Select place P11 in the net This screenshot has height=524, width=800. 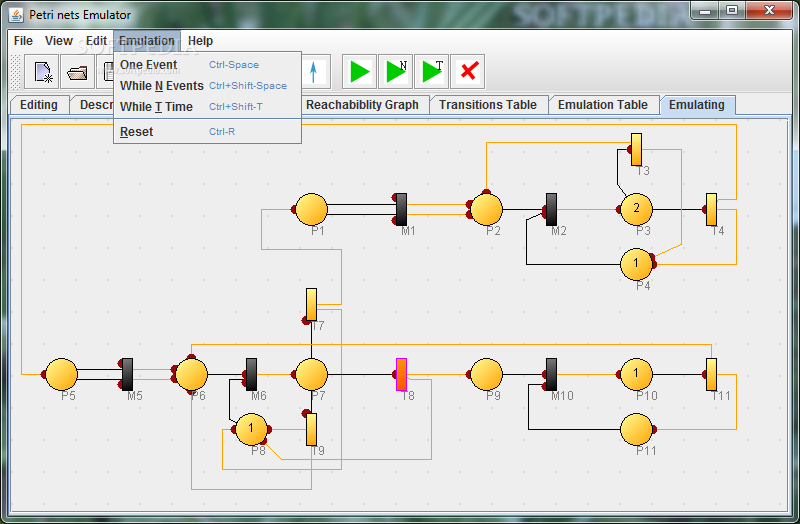point(636,429)
